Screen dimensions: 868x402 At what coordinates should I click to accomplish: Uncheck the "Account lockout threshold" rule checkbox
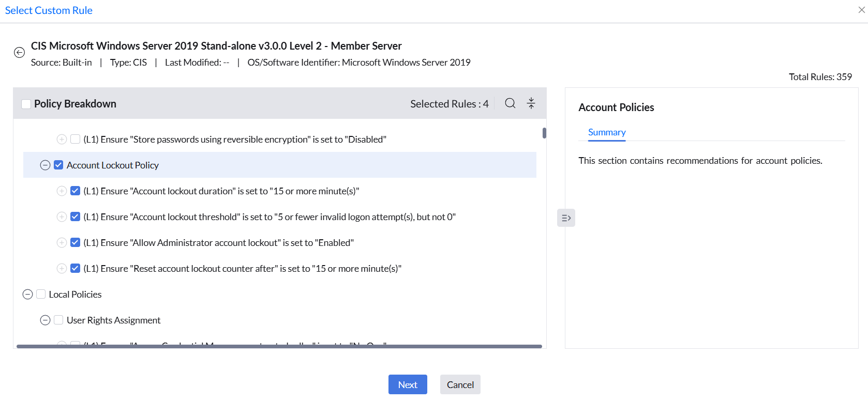[75, 217]
